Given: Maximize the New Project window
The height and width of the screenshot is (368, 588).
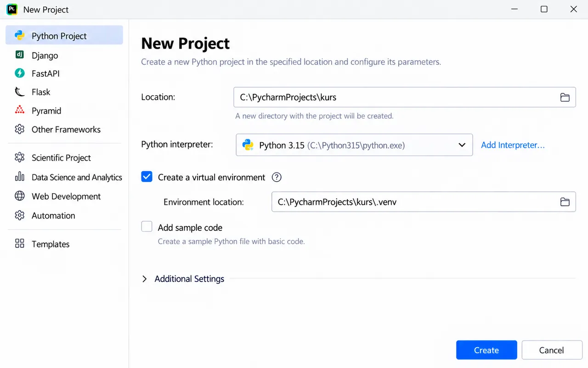Looking at the screenshot, I should coord(544,9).
